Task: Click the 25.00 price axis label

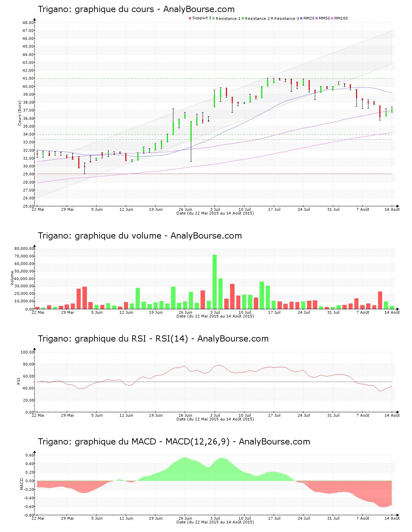Action: 28,206
